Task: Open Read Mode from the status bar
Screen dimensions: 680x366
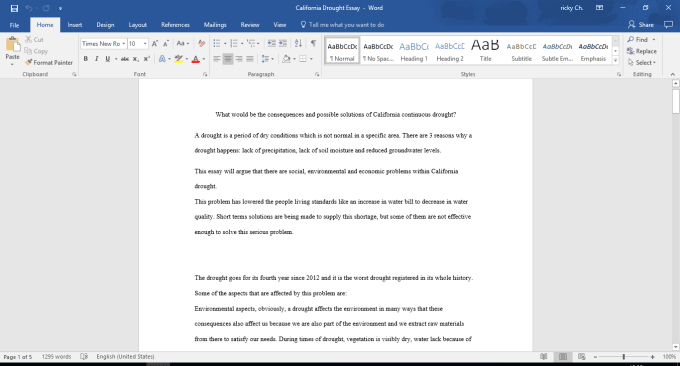Action: 543,356
